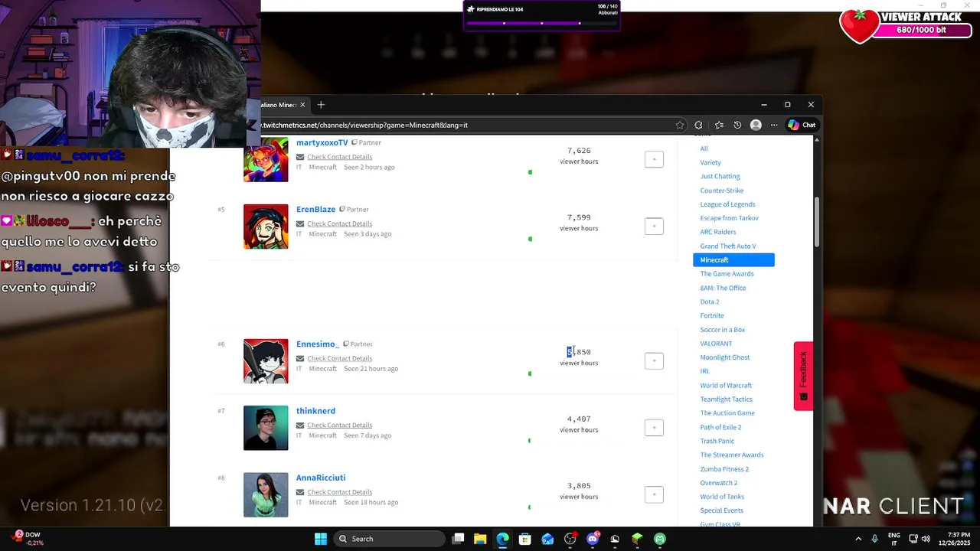
Task: Click the favorites star icon in address bar
Action: click(x=680, y=125)
